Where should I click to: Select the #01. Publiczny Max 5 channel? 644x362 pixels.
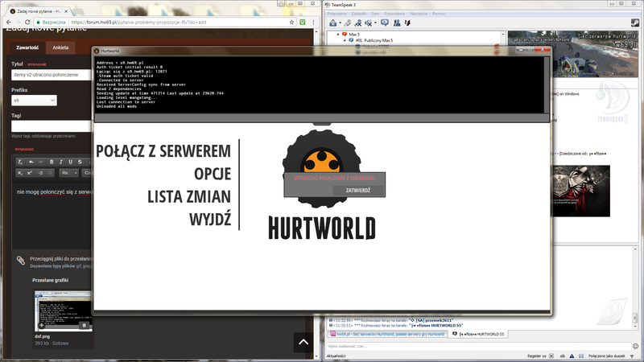tap(374, 40)
